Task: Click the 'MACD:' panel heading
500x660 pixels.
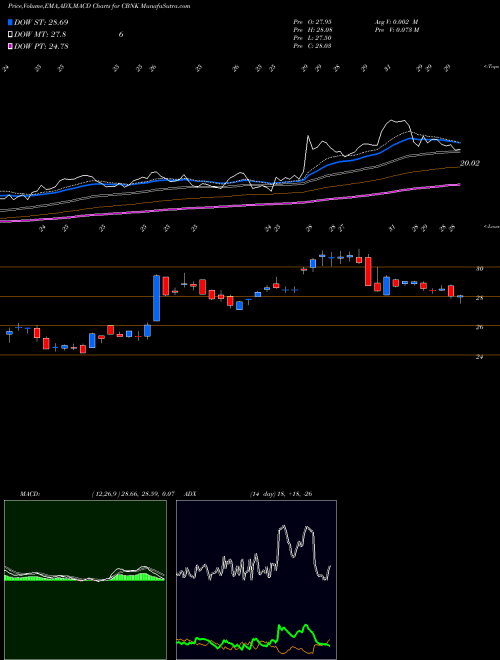Action: tap(29, 494)
